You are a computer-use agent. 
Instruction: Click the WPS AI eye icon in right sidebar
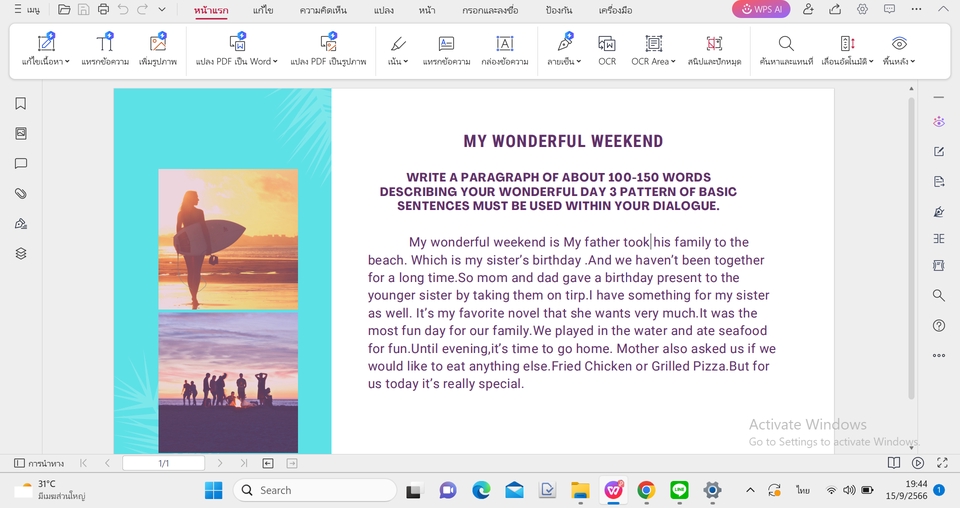pyautogui.click(x=939, y=122)
